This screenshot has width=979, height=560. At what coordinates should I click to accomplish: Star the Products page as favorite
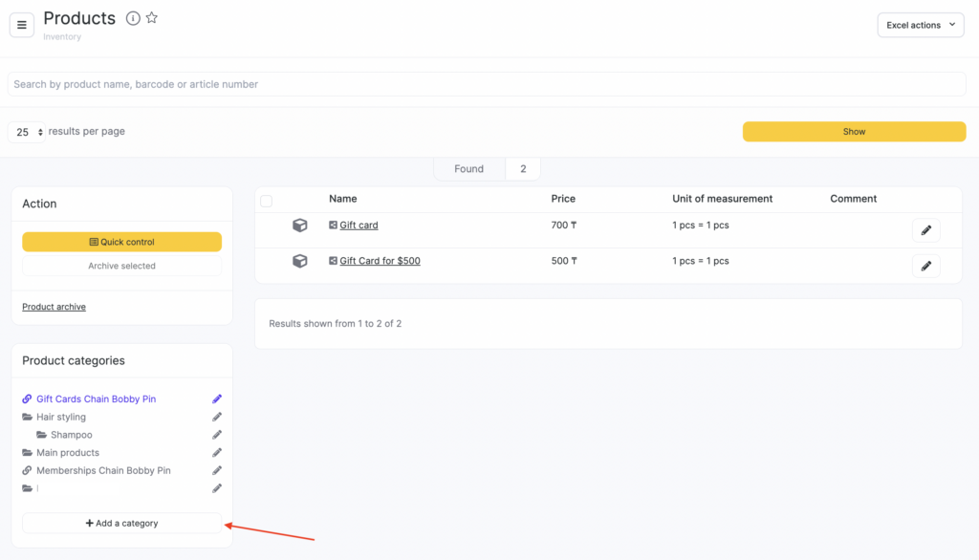pyautogui.click(x=152, y=18)
